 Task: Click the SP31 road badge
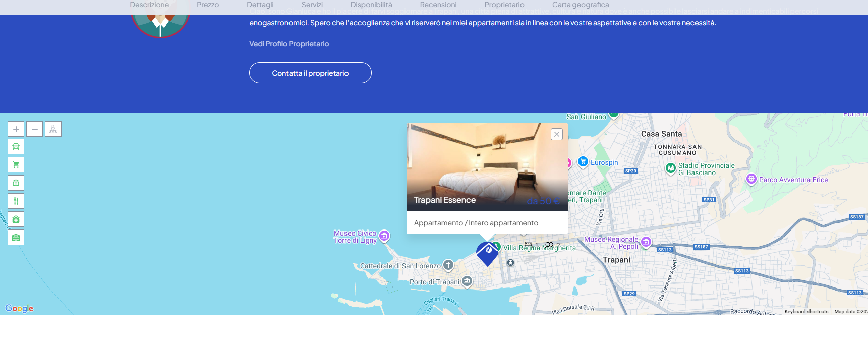pyautogui.click(x=709, y=200)
